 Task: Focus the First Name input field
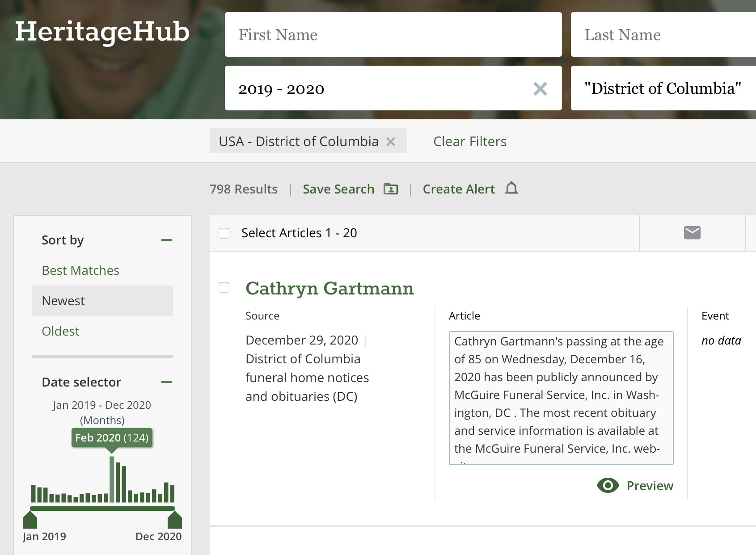coord(393,34)
